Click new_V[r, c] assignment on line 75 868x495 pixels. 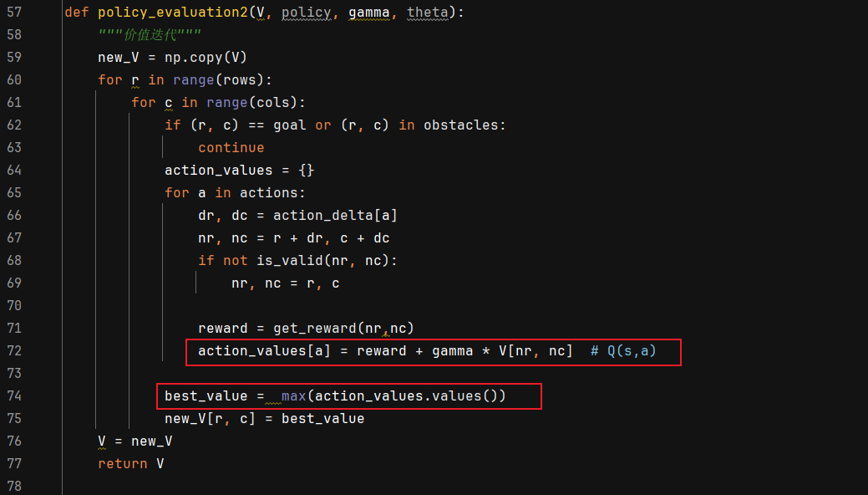(x=265, y=419)
